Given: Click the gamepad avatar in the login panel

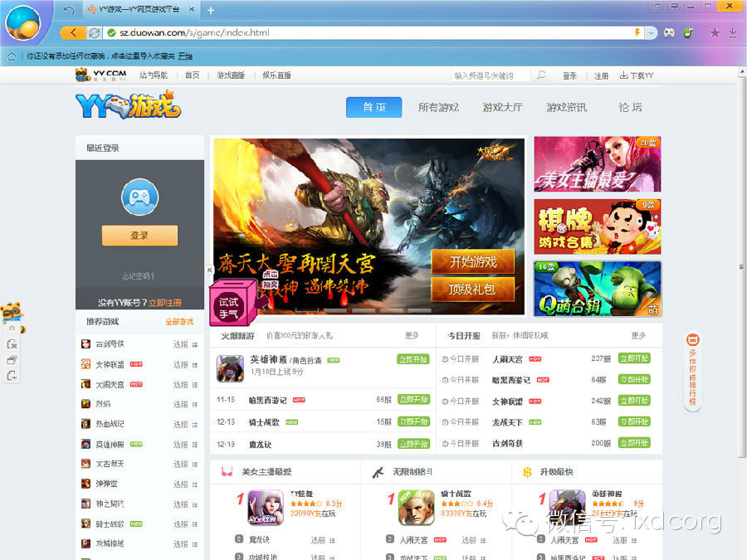Looking at the screenshot, I should 139,197.
